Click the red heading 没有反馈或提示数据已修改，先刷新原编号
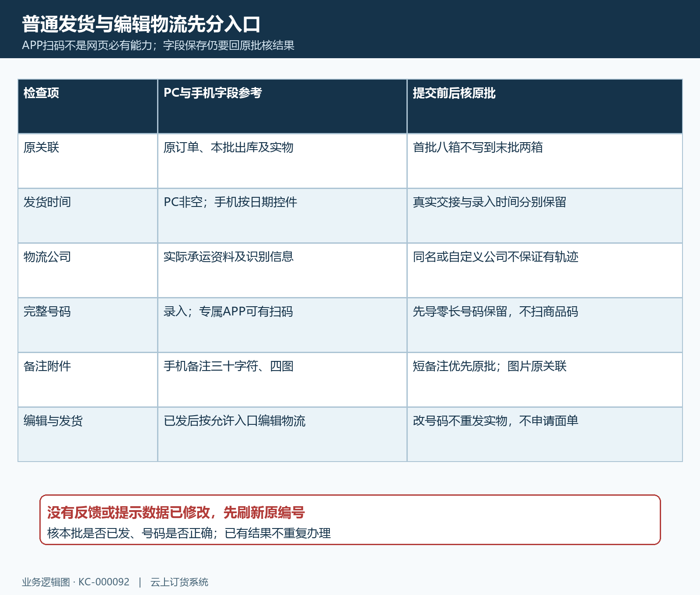 click(x=176, y=512)
